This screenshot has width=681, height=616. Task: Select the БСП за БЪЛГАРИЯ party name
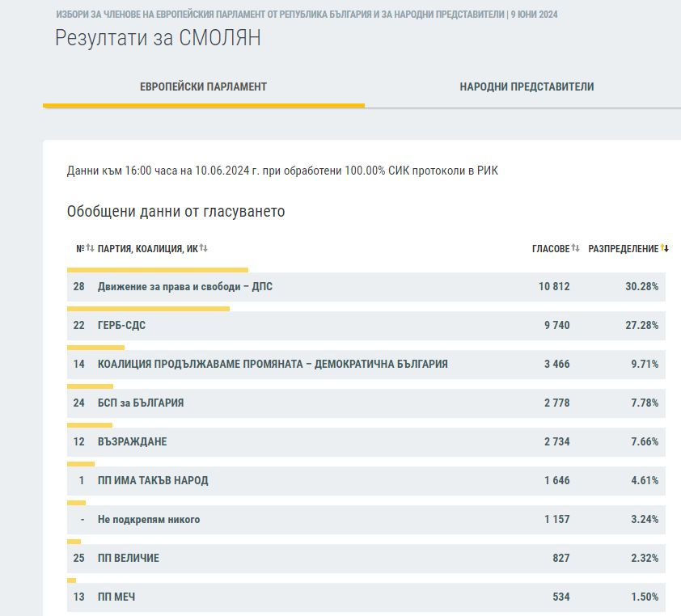pos(141,403)
